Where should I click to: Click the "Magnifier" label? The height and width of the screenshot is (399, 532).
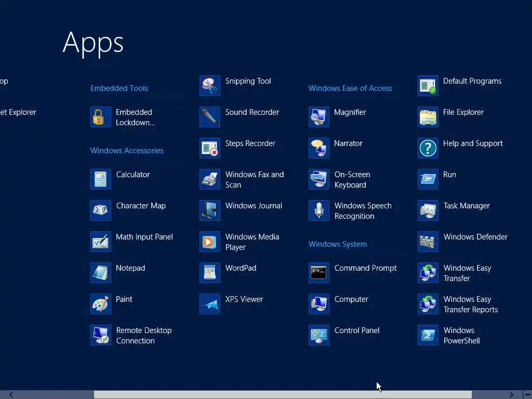(x=350, y=112)
